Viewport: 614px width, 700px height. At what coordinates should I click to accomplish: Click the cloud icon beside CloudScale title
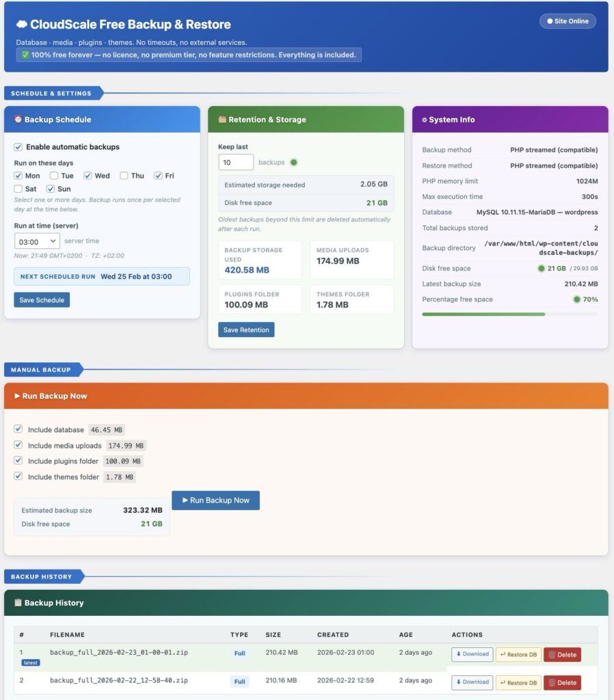click(21, 25)
